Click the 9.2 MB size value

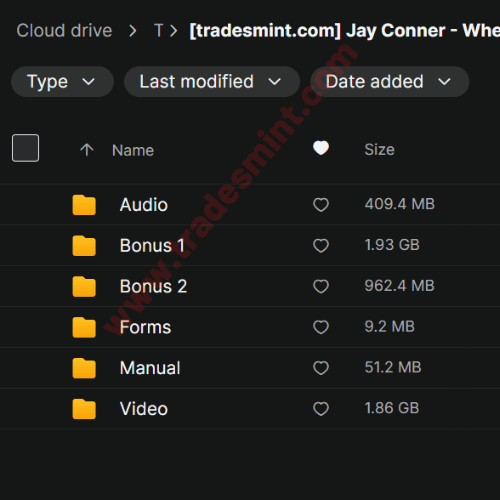point(390,327)
